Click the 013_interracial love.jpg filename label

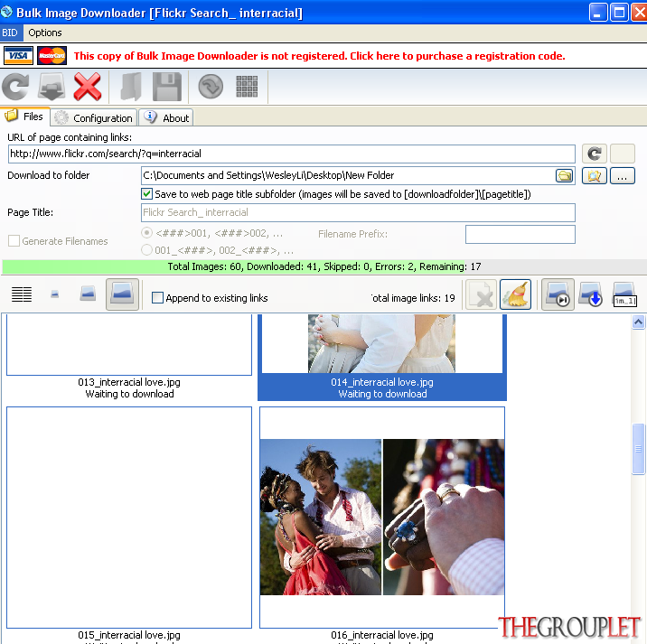click(129, 382)
